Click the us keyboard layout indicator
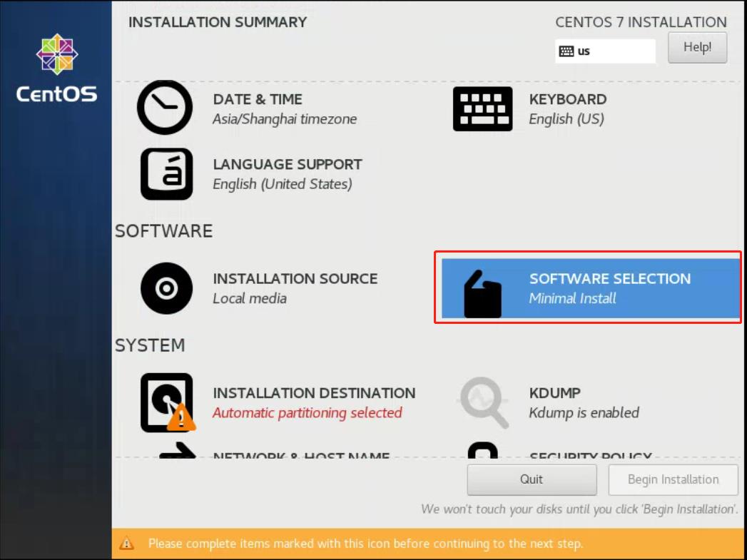This screenshot has height=560, width=747. (605, 51)
